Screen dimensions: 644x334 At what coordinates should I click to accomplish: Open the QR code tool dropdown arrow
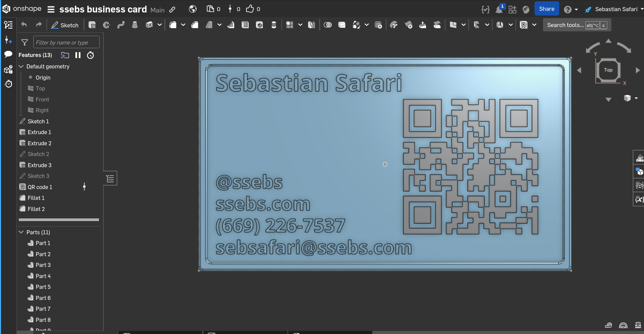(534, 25)
